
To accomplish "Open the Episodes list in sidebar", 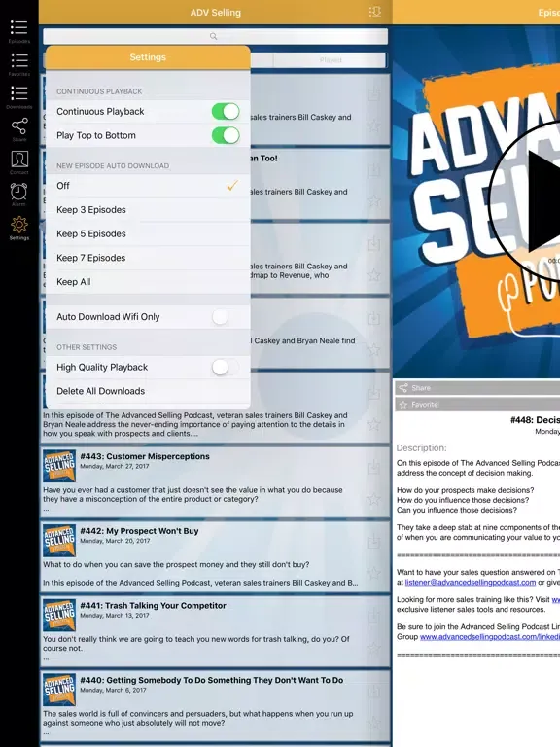I will [x=19, y=31].
